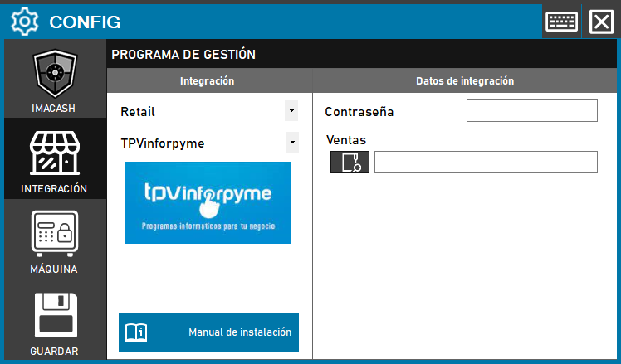Click the TPVinforpyme logo banner
Image resolution: width=621 pixels, height=364 pixels.
pyautogui.click(x=208, y=202)
